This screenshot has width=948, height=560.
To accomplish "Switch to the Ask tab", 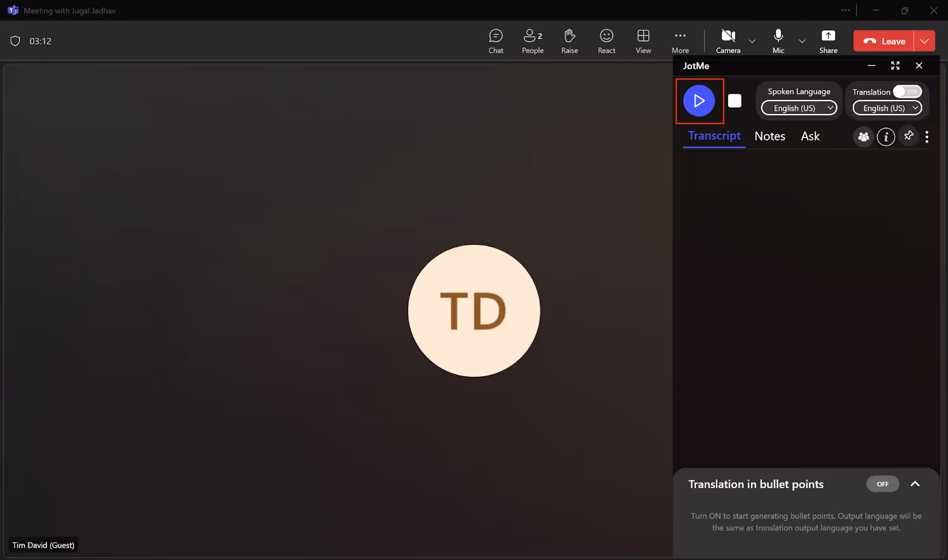I will (x=810, y=136).
